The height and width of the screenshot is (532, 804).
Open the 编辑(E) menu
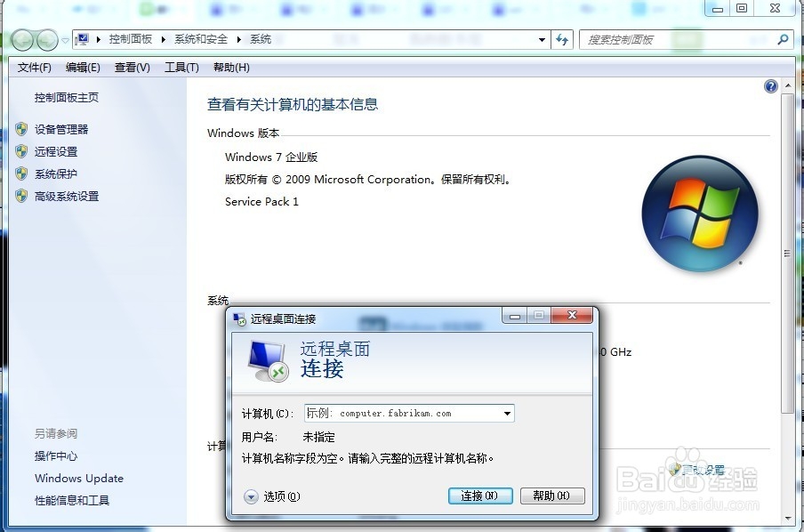point(83,68)
